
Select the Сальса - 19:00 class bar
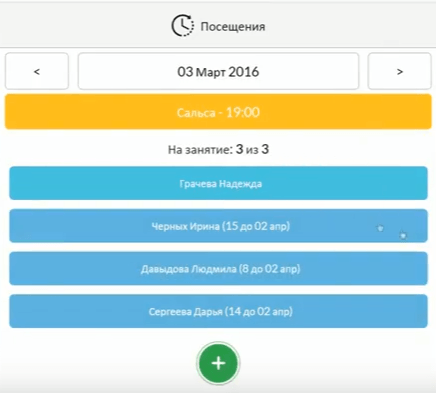[218, 112]
